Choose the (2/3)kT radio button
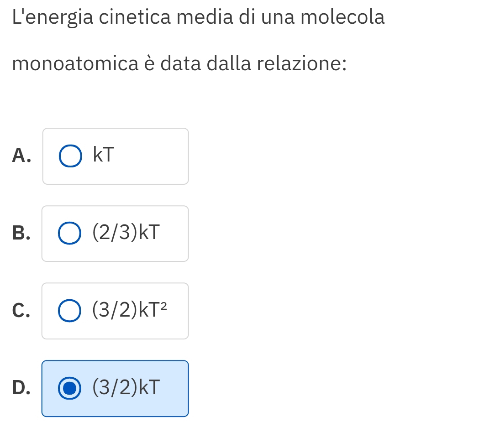The width and height of the screenshot is (484, 448). point(70,234)
